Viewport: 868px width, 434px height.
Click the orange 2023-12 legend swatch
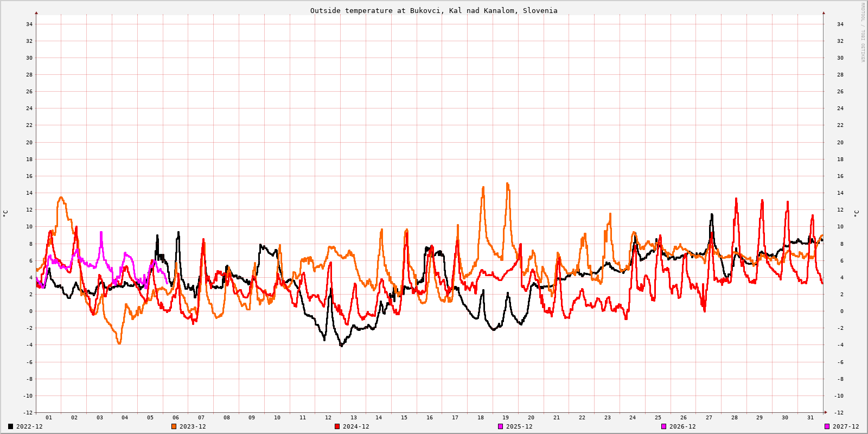pyautogui.click(x=174, y=426)
